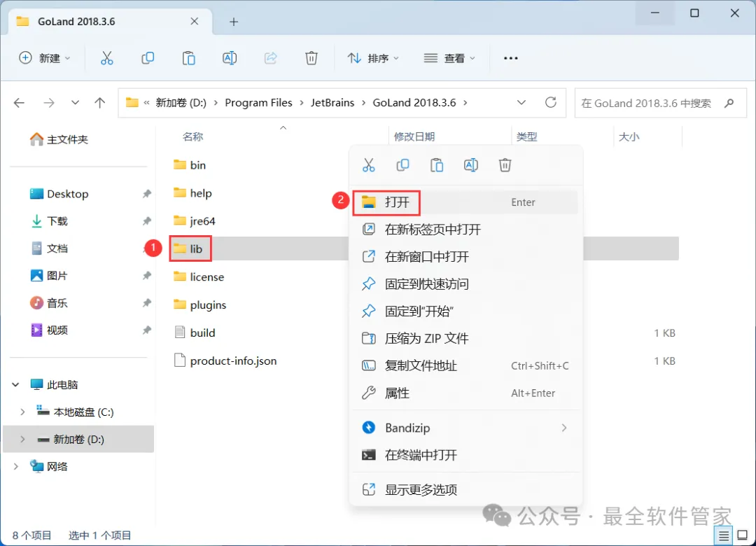Click GoLand 2018.3.6 in the address path
756x546 pixels.
click(x=414, y=103)
